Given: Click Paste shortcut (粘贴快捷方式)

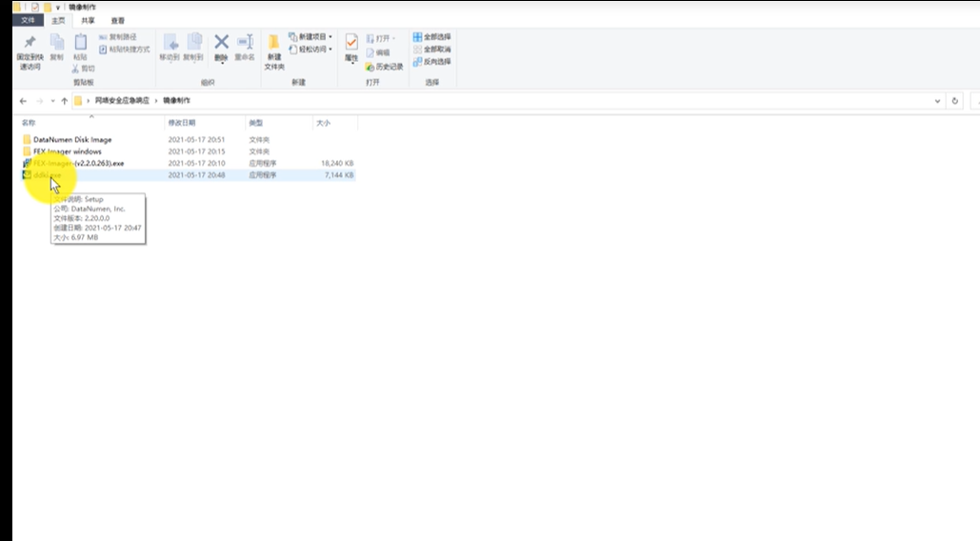Looking at the screenshot, I should 125,50.
